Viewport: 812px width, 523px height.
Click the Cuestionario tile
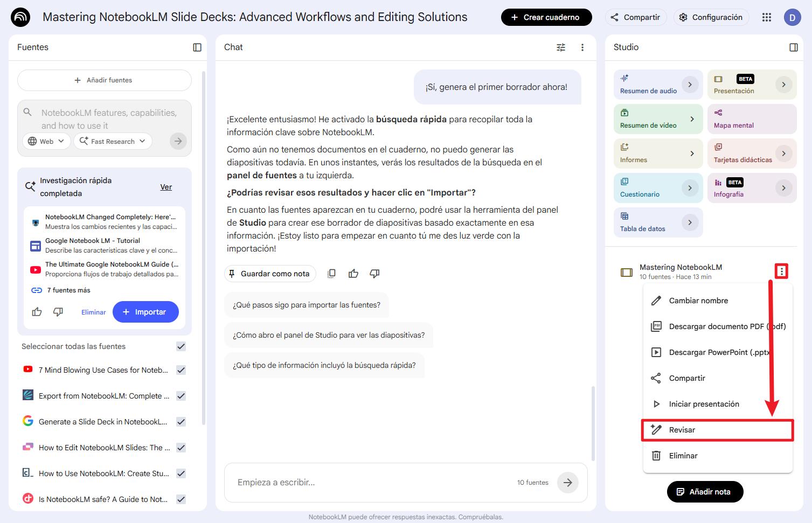pos(658,188)
